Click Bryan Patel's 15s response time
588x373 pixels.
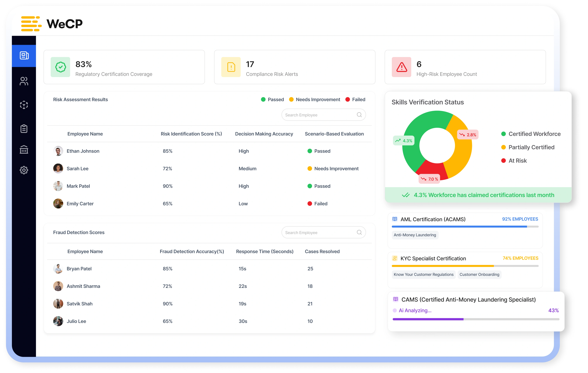pyautogui.click(x=242, y=269)
